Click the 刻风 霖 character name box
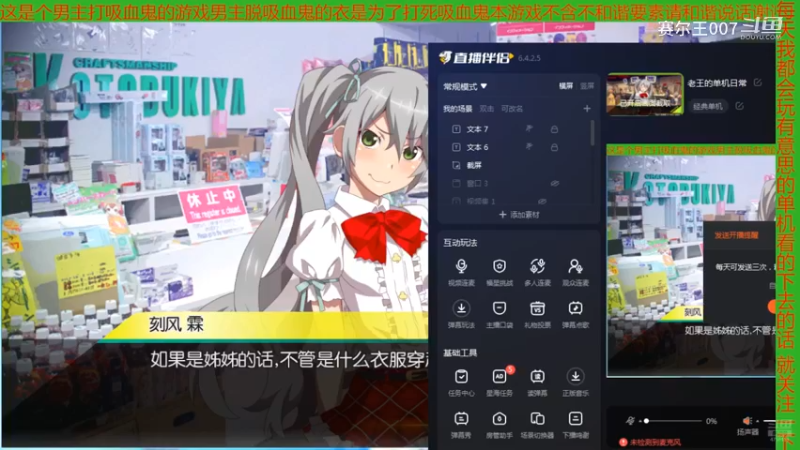The height and width of the screenshot is (450, 800). click(x=176, y=324)
